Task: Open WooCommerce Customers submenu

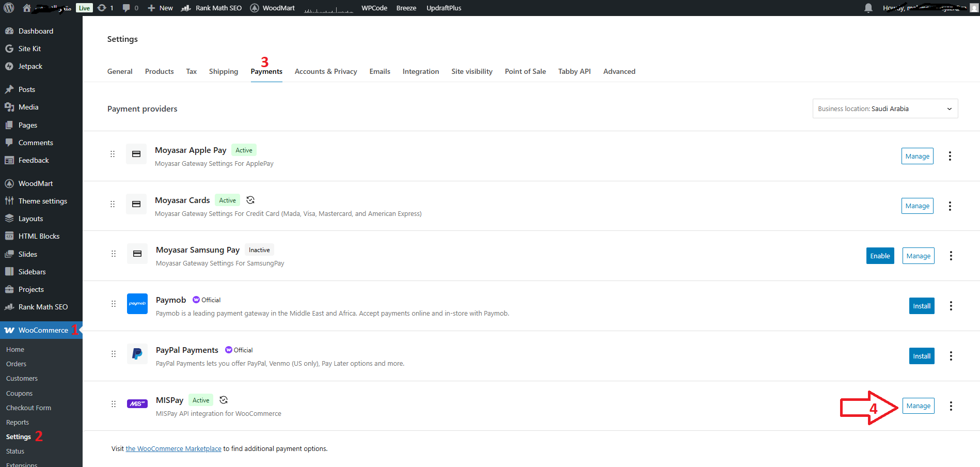Action: [x=22, y=379]
